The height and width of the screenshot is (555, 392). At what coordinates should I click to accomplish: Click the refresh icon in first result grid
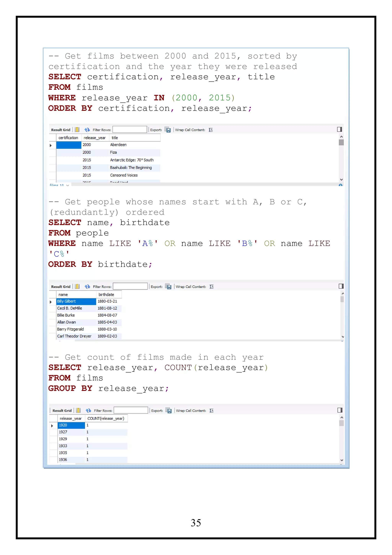click(87, 130)
